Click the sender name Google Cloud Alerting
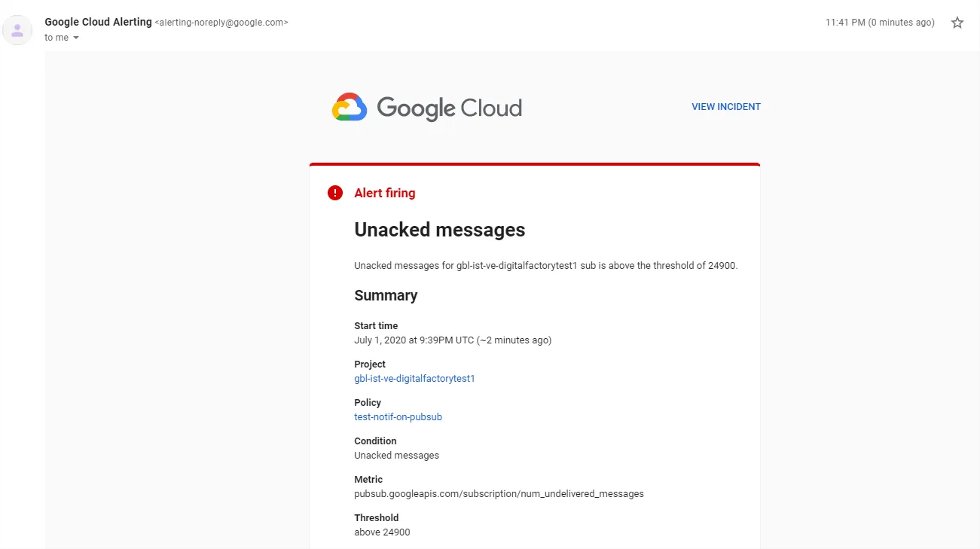Image resolution: width=980 pixels, height=549 pixels. pos(98,22)
